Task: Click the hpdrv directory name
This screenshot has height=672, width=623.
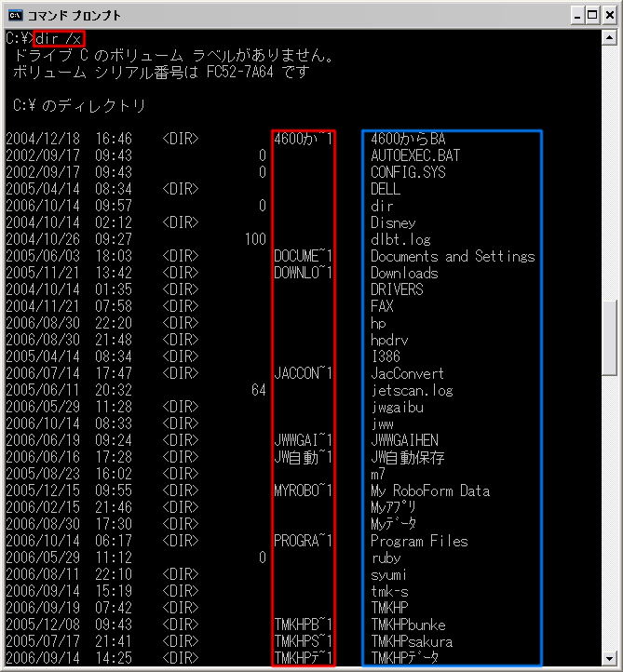Action: click(x=389, y=341)
